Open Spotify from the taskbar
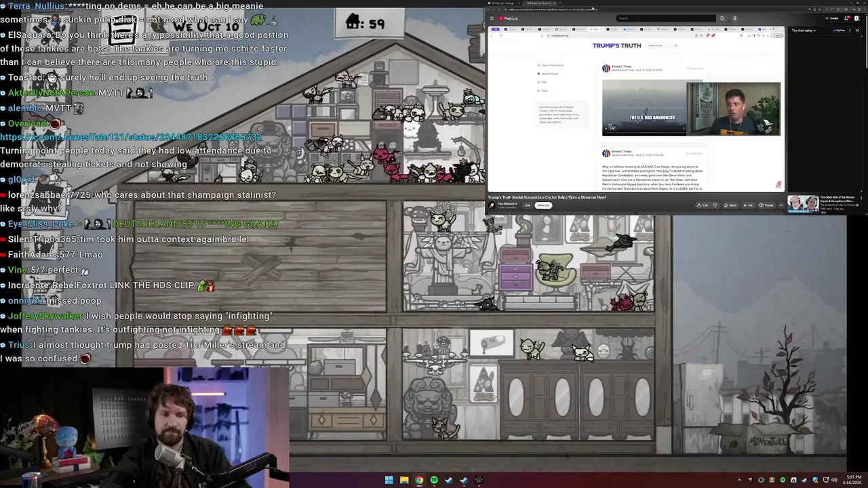Viewport: 868px width, 488px height. click(434, 480)
